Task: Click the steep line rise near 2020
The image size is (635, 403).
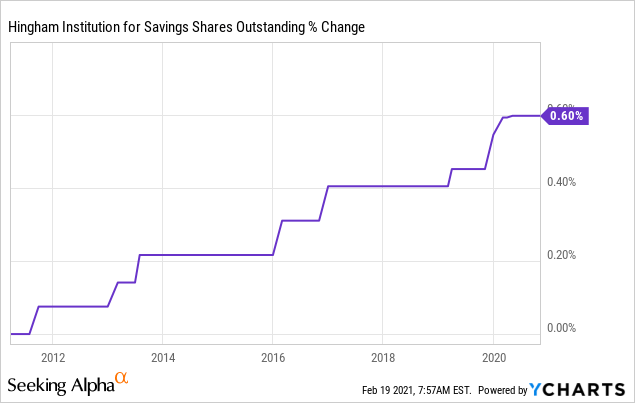Action: pyautogui.click(x=490, y=150)
